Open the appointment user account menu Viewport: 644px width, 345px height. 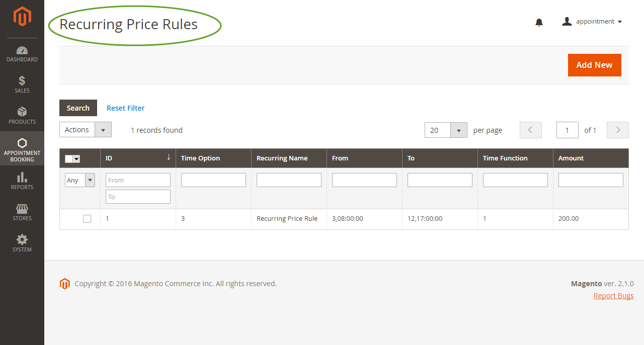tap(592, 22)
